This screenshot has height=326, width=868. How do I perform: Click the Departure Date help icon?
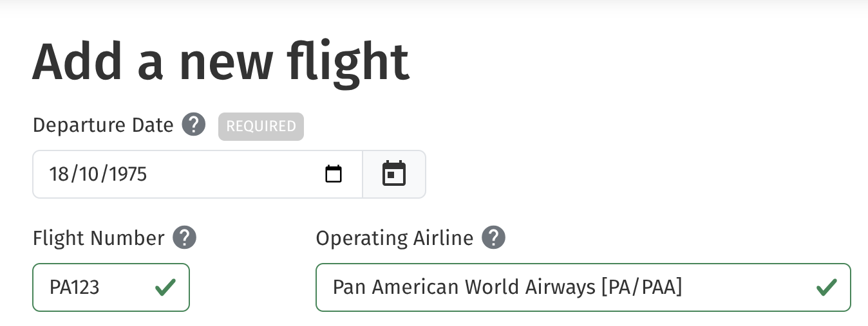(193, 125)
